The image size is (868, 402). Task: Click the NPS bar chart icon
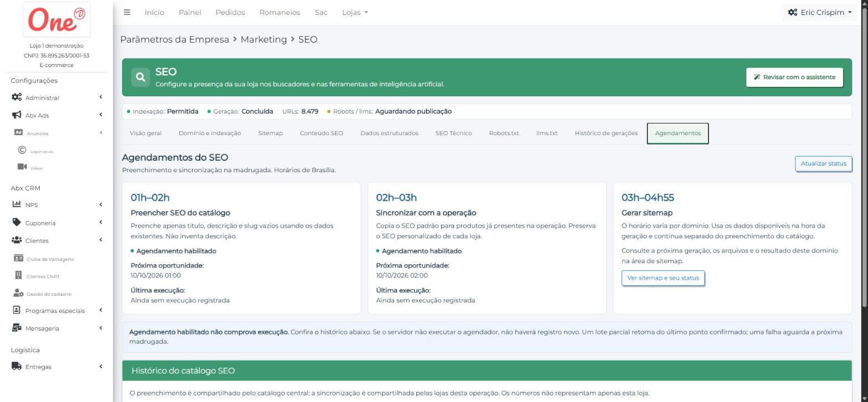pos(17,204)
